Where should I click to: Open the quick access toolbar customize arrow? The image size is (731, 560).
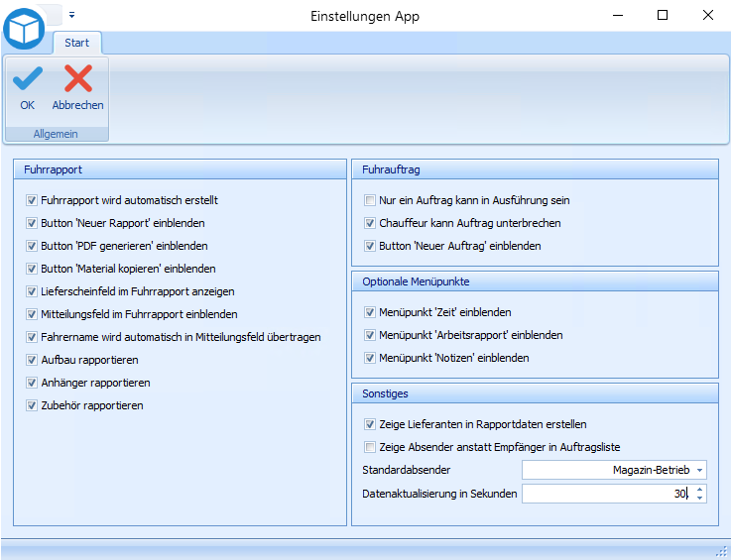click(71, 15)
